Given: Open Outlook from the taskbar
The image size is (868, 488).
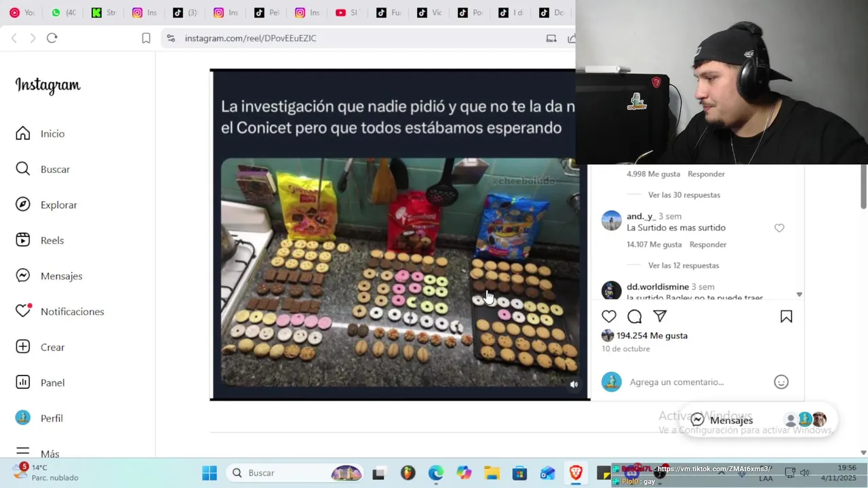Looking at the screenshot, I should coord(548,473).
